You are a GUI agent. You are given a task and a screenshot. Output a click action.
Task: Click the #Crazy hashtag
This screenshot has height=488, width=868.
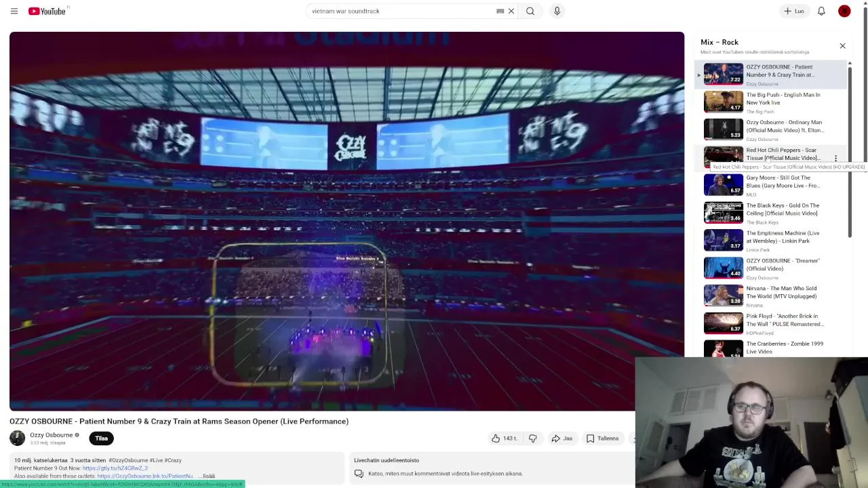coord(173,460)
